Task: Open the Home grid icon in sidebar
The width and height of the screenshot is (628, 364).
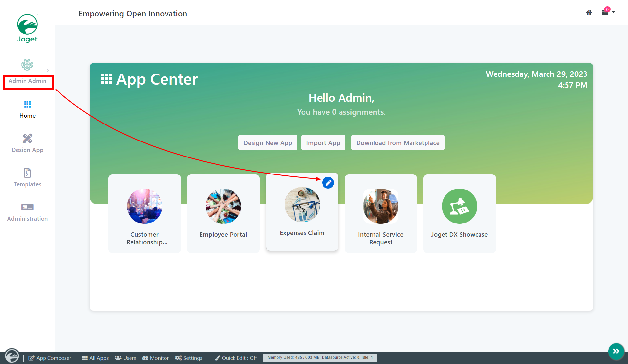Action: [x=27, y=104]
